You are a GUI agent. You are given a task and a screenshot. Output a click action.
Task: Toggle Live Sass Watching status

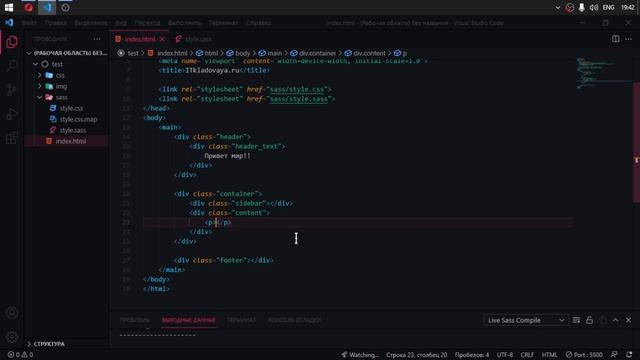coord(360,355)
